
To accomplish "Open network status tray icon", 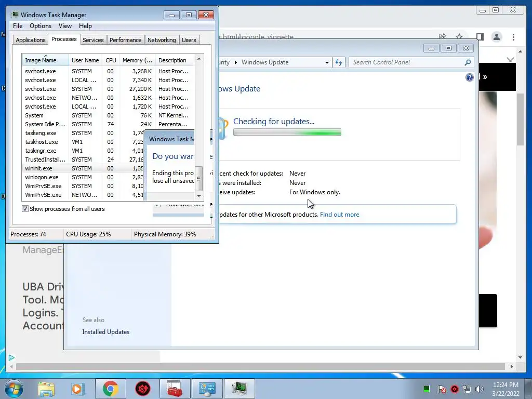I will (467, 389).
